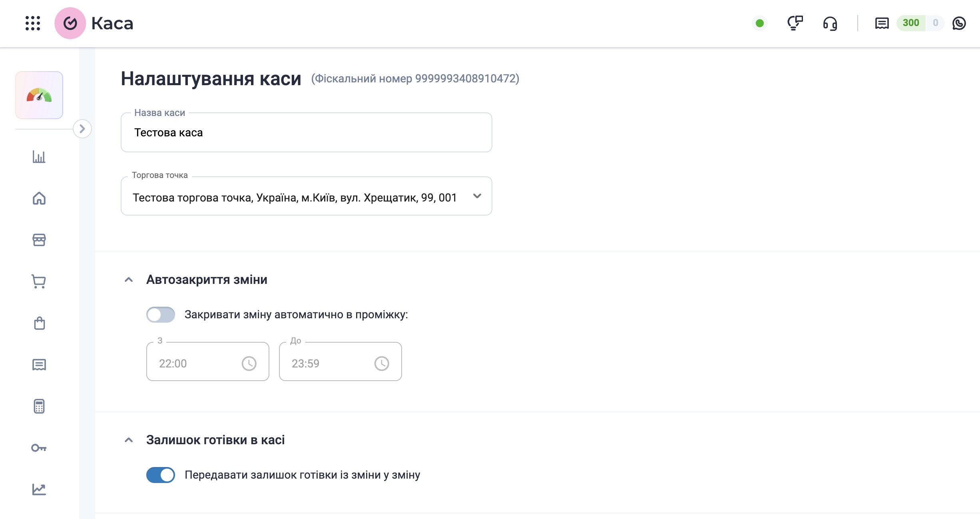The width and height of the screenshot is (980, 519).
Task: Click the headset support icon
Action: (830, 23)
